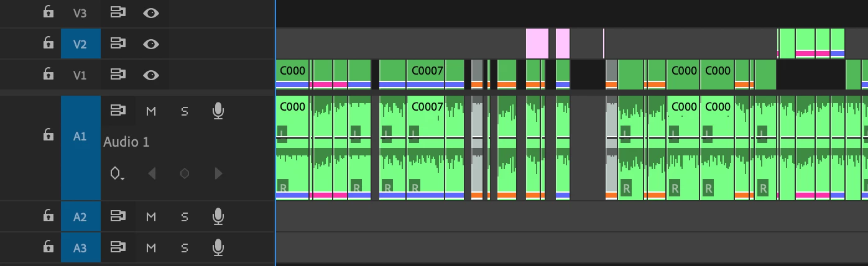The width and height of the screenshot is (868, 266).
Task: Go to next keyframe on A1
Action: coord(218,173)
